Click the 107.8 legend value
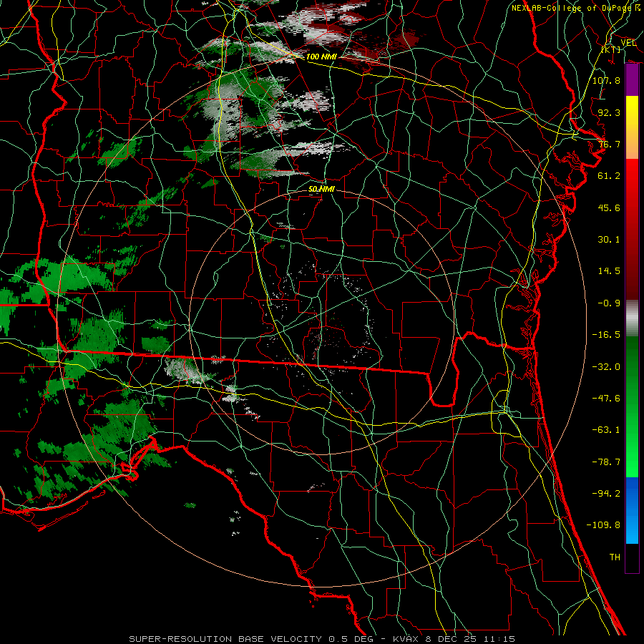The image size is (644, 644). pos(606,80)
